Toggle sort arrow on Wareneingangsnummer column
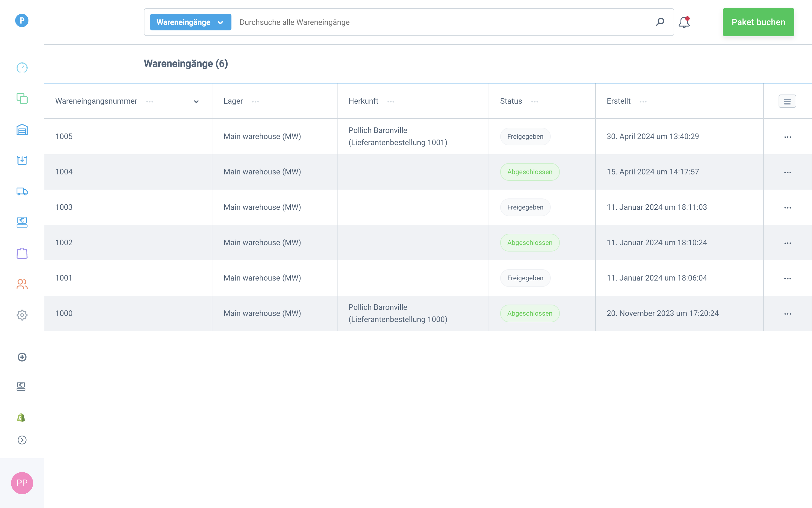 coord(196,101)
